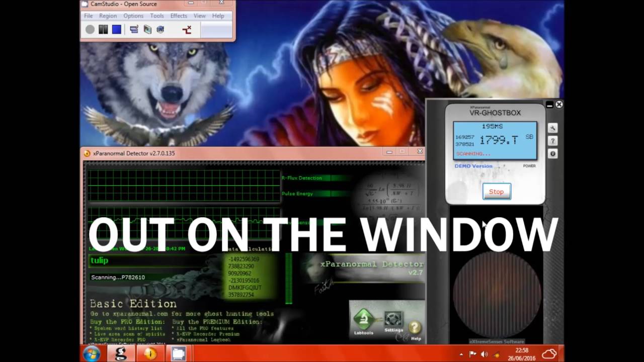This screenshot has height=362, width=644.
Task: Click the CamStudio Pause button
Action: 103,30
